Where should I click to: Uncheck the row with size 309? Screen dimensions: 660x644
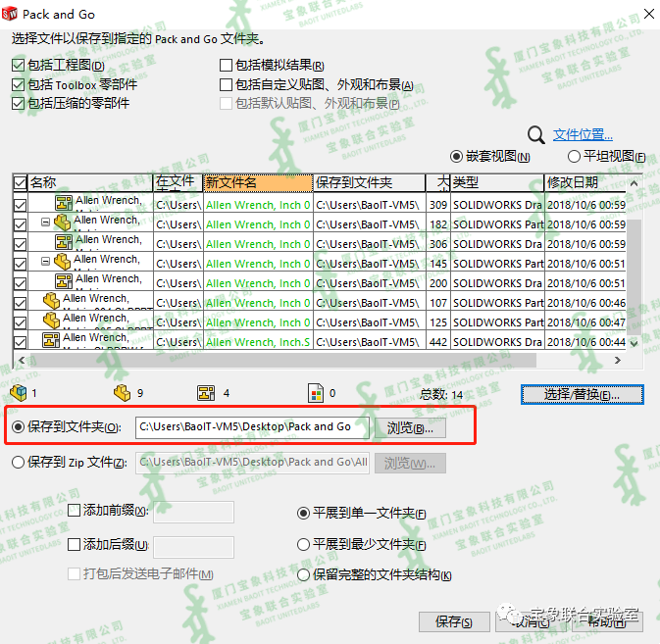[x=20, y=205]
